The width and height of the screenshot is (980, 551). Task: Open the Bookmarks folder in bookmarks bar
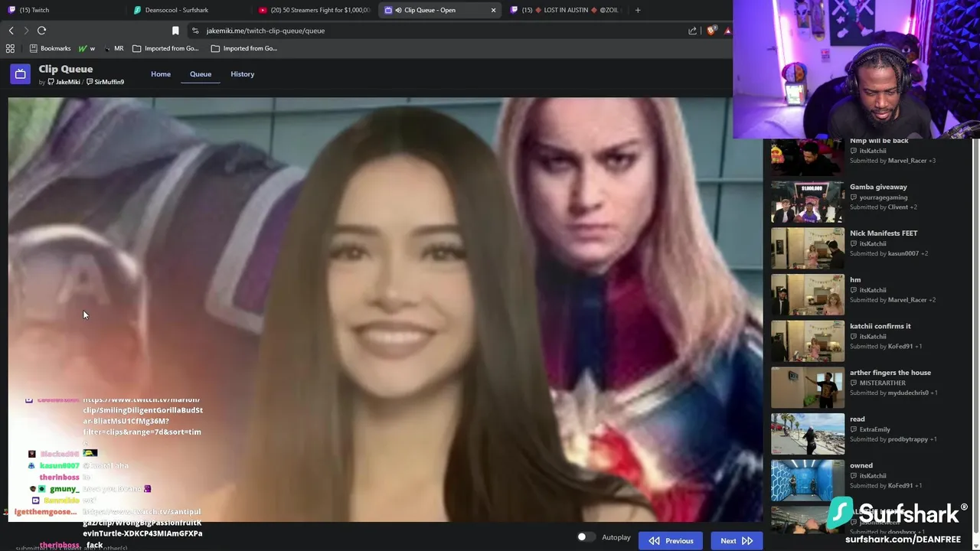(50, 48)
